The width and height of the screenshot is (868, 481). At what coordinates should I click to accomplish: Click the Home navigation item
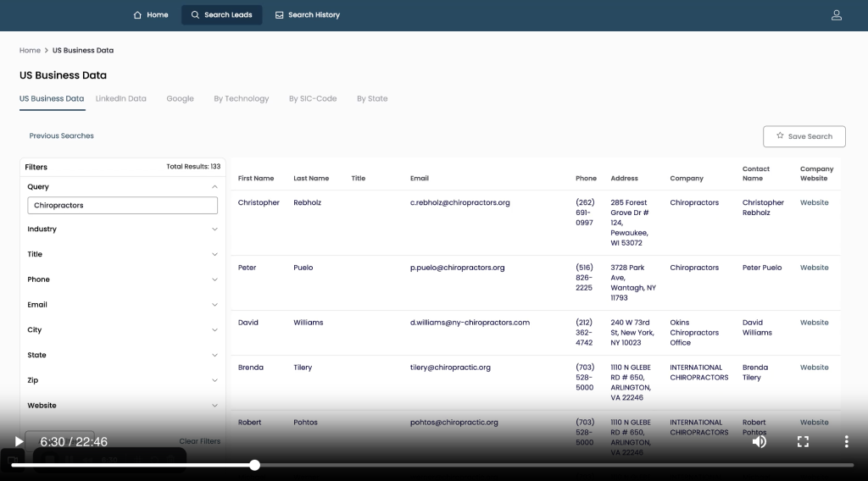click(x=151, y=15)
